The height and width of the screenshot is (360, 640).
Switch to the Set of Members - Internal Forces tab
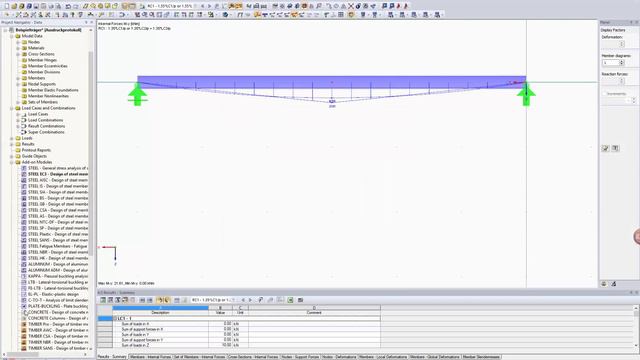[x=200, y=357]
